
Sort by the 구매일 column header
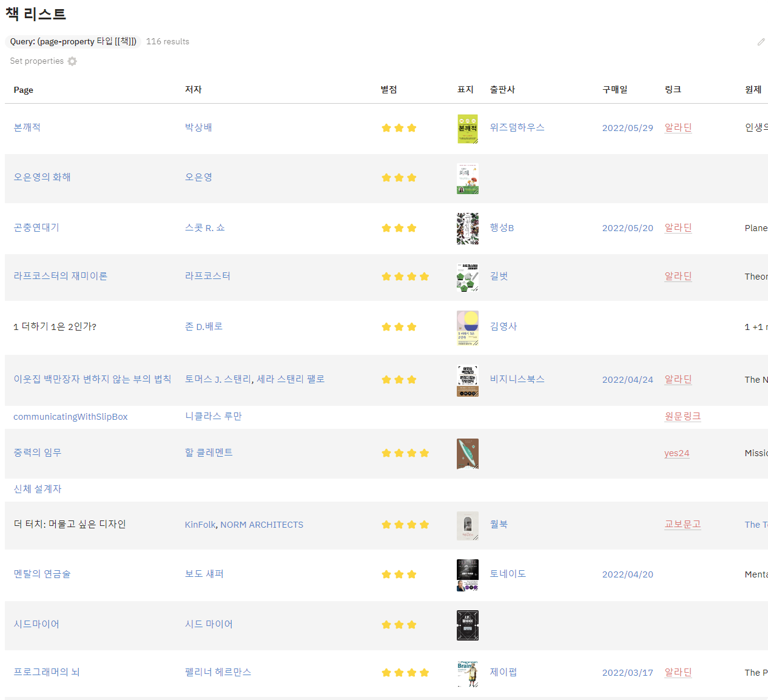[615, 90]
